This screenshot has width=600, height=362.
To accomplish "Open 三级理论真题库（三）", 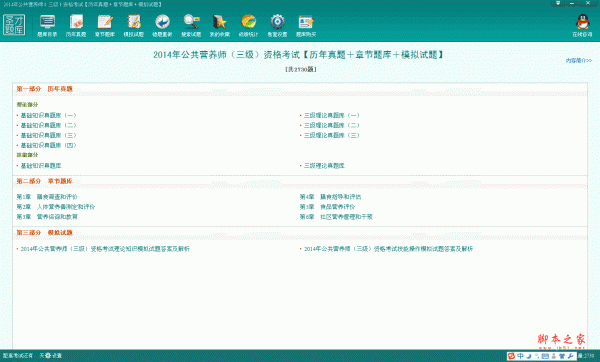I will 332,135.
